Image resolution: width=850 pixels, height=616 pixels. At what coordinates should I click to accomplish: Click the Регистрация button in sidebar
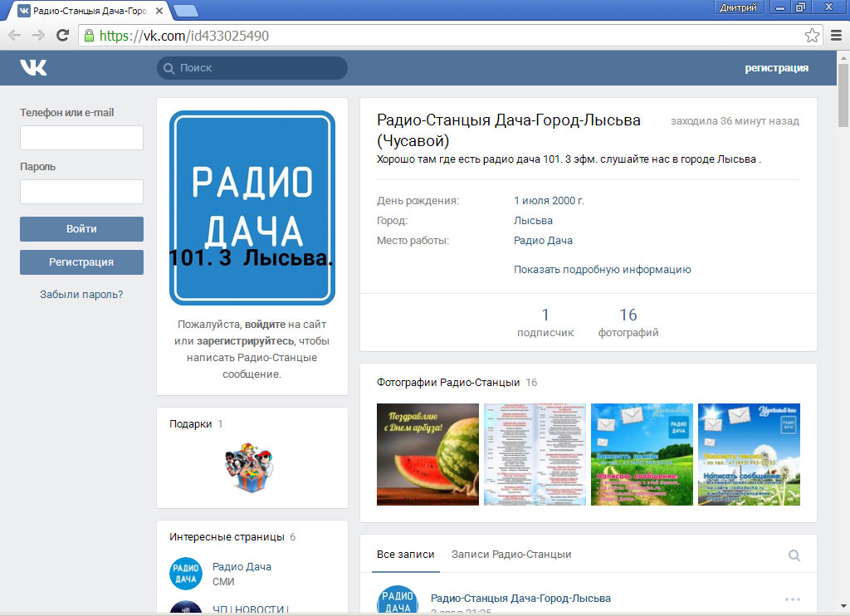click(82, 262)
